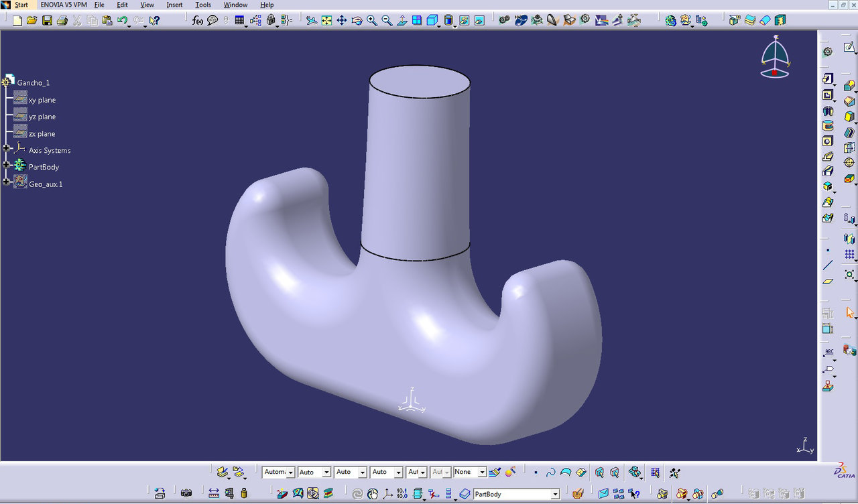Expand the Axis Systems tree node
The height and width of the screenshot is (504, 858).
6,147
